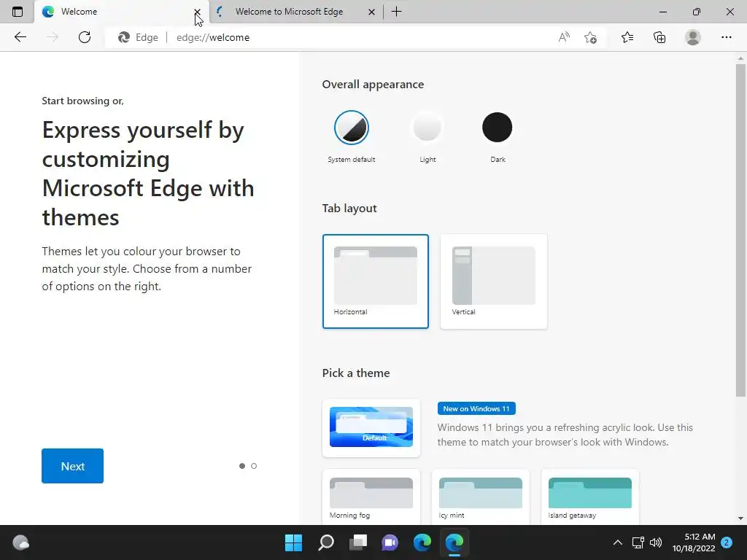Open the tab actions menu icon
This screenshot has height=560, width=747.
click(x=18, y=12)
